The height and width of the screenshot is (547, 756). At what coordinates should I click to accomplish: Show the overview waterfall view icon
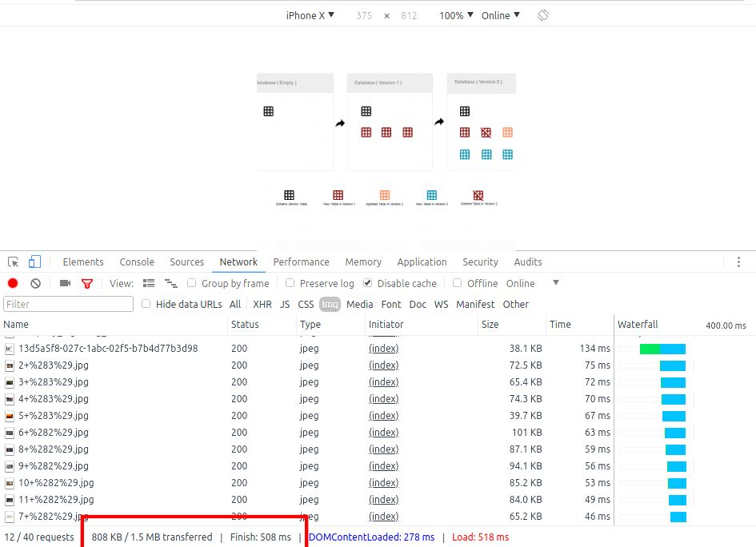pyautogui.click(x=170, y=283)
